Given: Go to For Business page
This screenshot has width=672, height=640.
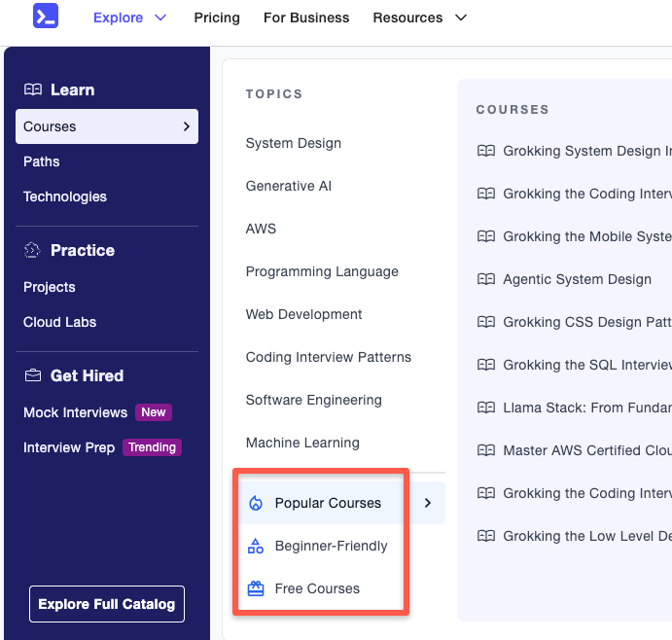Looking at the screenshot, I should 306,18.
